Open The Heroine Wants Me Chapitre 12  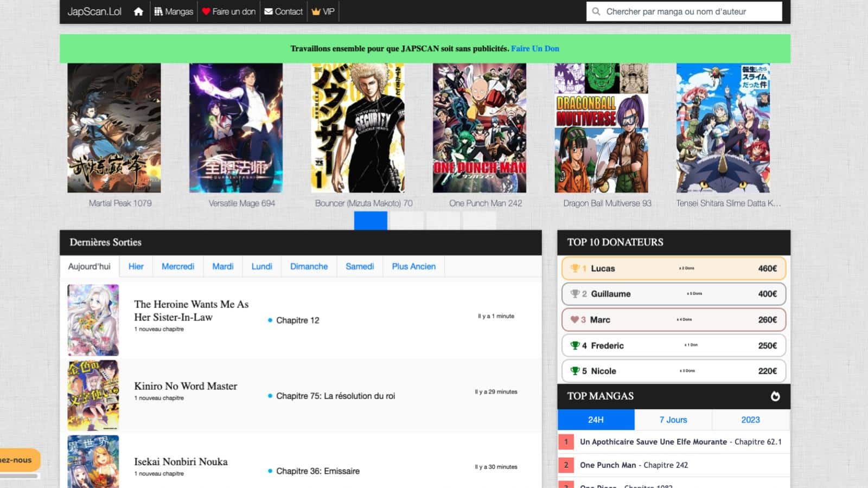pyautogui.click(x=297, y=320)
